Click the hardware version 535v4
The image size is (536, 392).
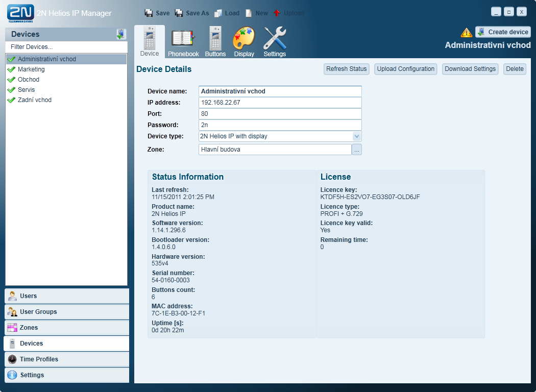pyautogui.click(x=160, y=263)
